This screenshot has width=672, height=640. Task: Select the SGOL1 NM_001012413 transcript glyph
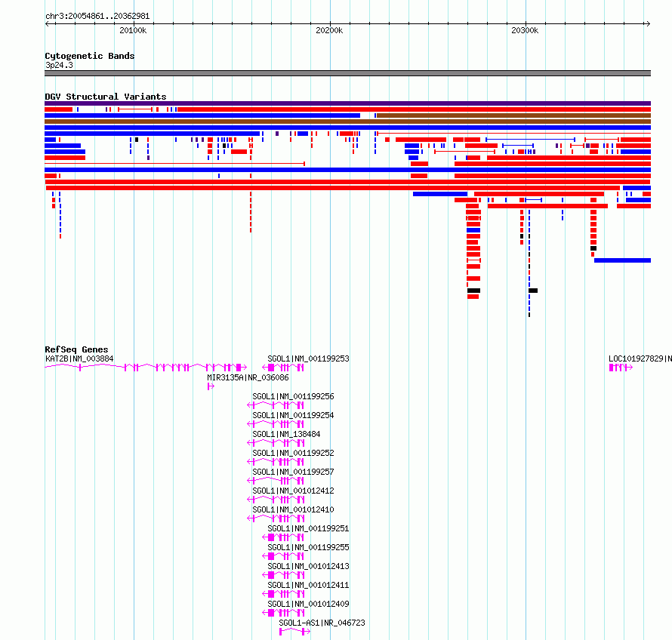click(x=283, y=575)
